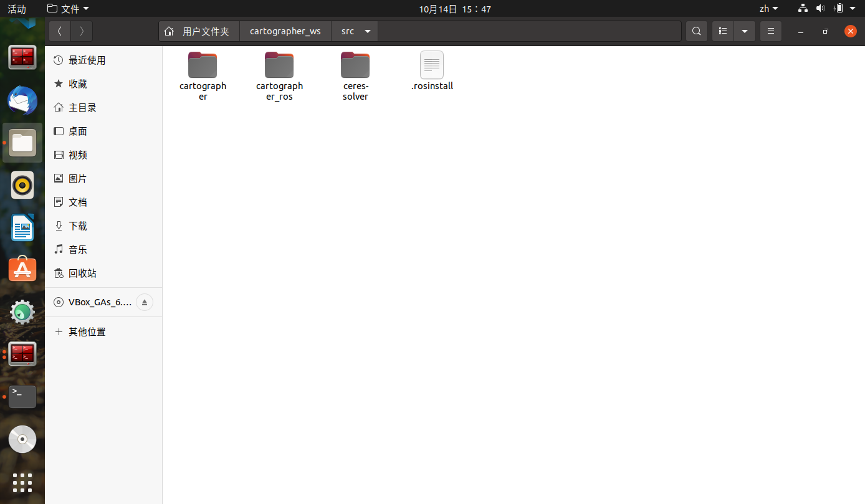865x504 pixels.
Task: Select the ceres-solver name label
Action: (355, 91)
